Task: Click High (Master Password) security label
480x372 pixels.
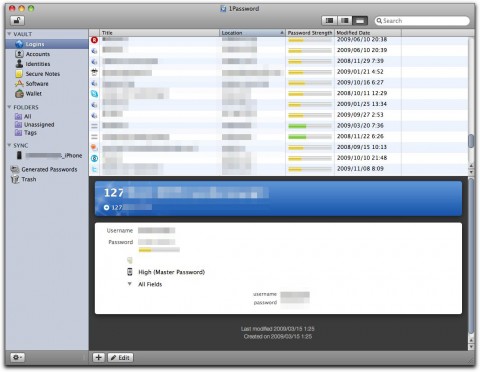Action: click(171, 272)
